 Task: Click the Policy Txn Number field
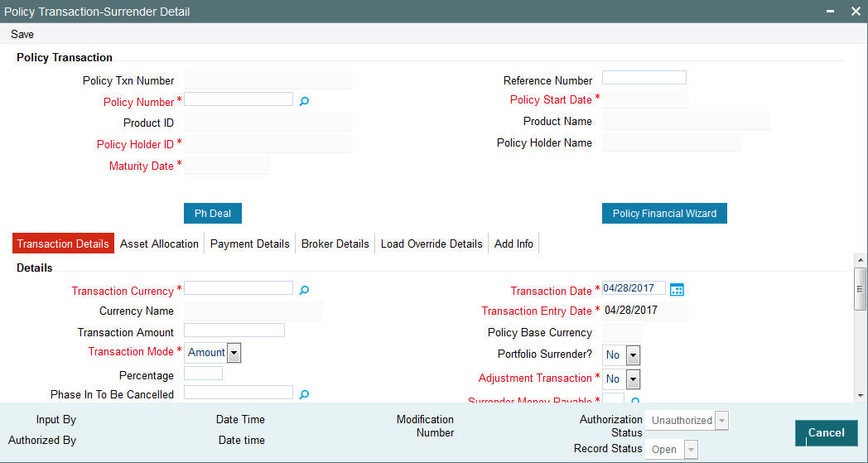coord(268,80)
